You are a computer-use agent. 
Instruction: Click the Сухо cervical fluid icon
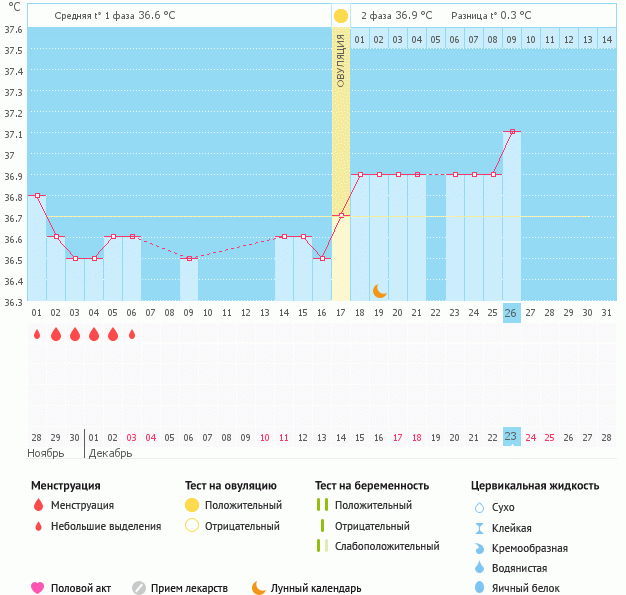(480, 508)
